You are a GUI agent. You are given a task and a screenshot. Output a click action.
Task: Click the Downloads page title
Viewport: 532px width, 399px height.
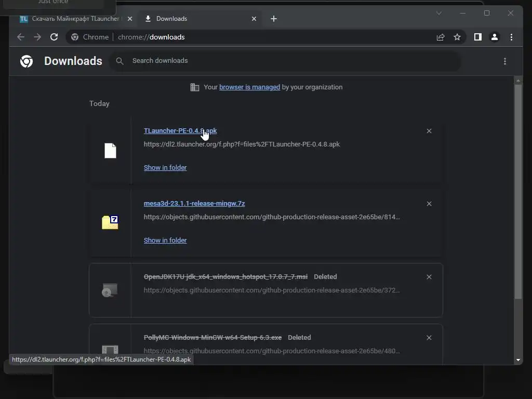(73, 61)
